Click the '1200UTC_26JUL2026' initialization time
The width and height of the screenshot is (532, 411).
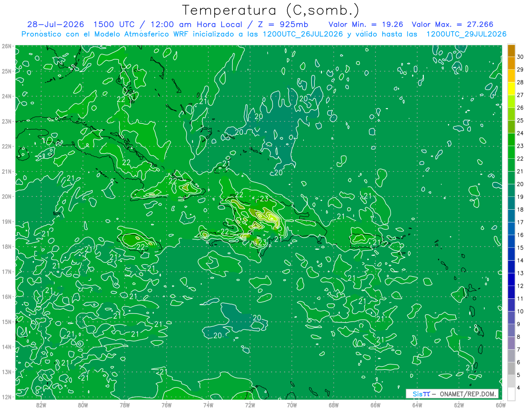pos(303,34)
